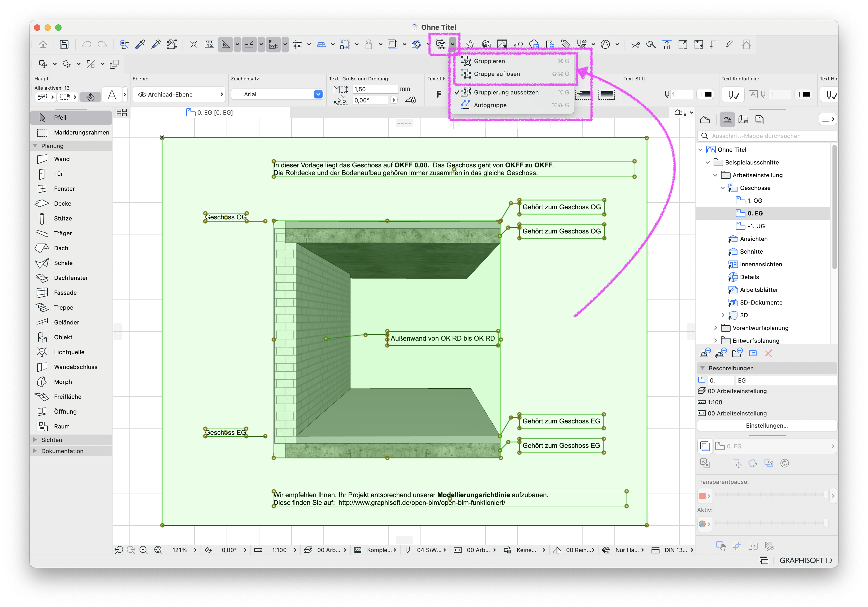Click the GRAPHISOFT ID button
The image size is (868, 607).
point(805,561)
